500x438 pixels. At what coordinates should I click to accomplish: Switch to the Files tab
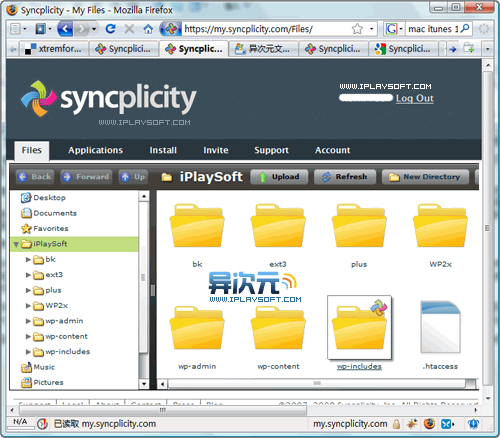coord(32,150)
